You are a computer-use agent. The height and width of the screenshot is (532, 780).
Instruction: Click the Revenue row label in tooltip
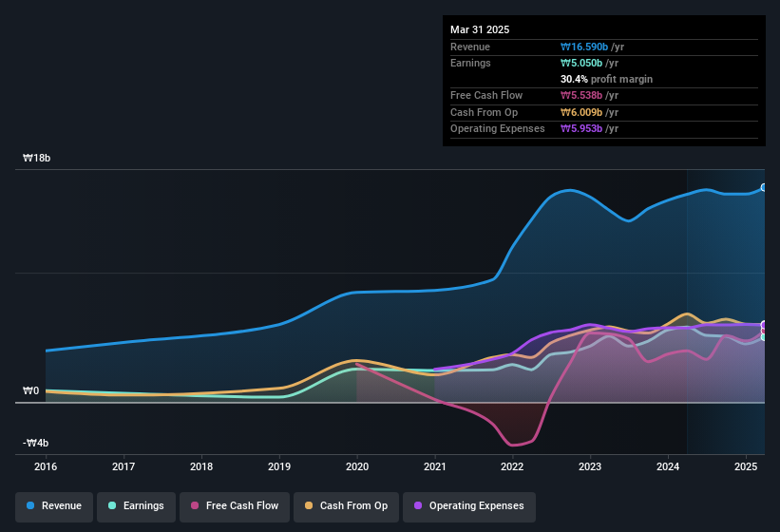coord(470,47)
